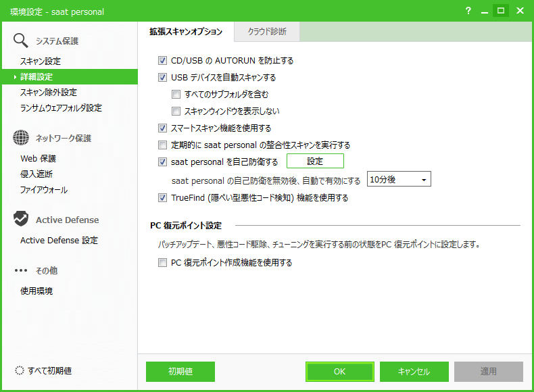
Task: Switch to the クラウド診断 tab
Action: (267, 32)
